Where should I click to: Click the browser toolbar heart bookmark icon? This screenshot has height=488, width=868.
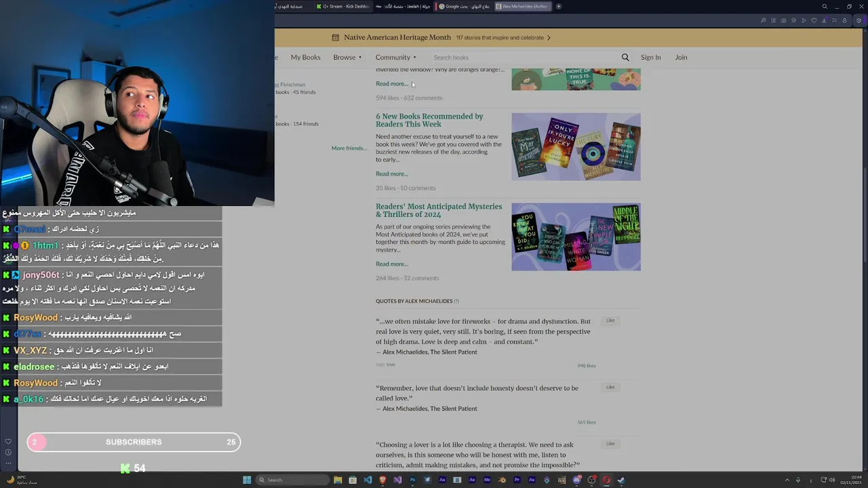click(814, 20)
